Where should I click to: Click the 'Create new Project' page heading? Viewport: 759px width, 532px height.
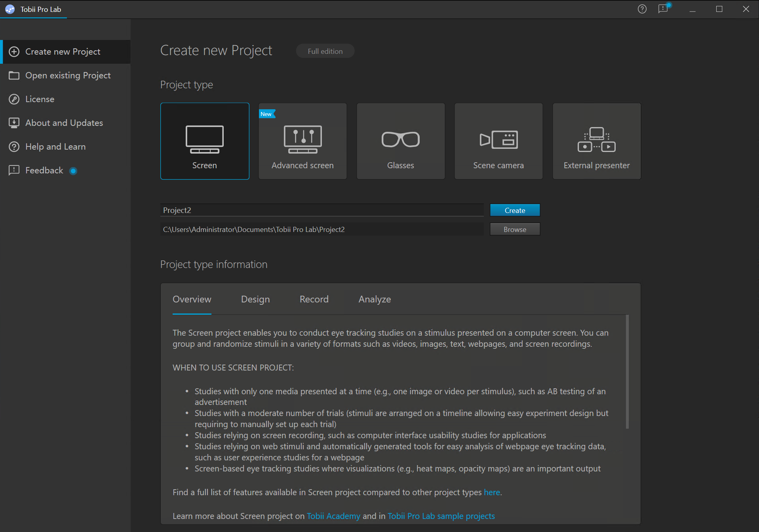[x=216, y=51]
